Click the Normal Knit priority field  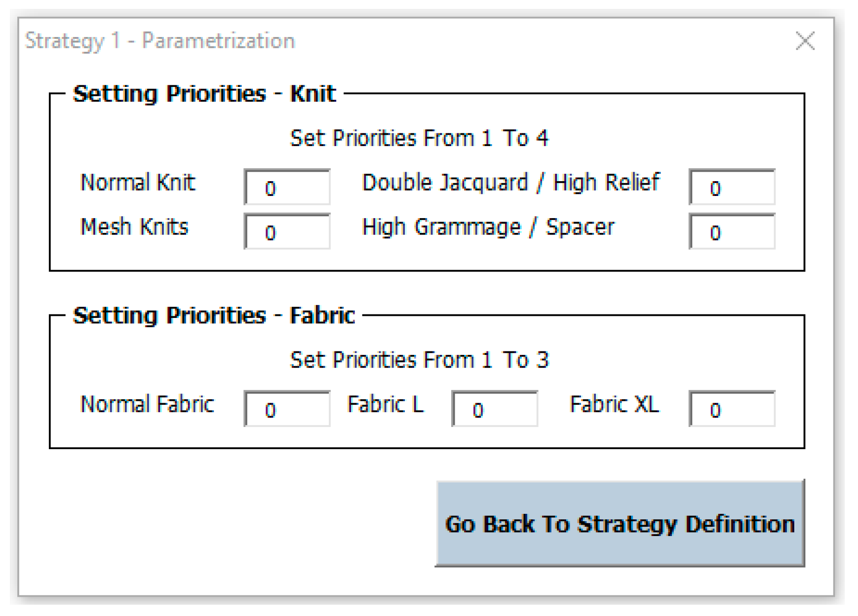coord(287,188)
